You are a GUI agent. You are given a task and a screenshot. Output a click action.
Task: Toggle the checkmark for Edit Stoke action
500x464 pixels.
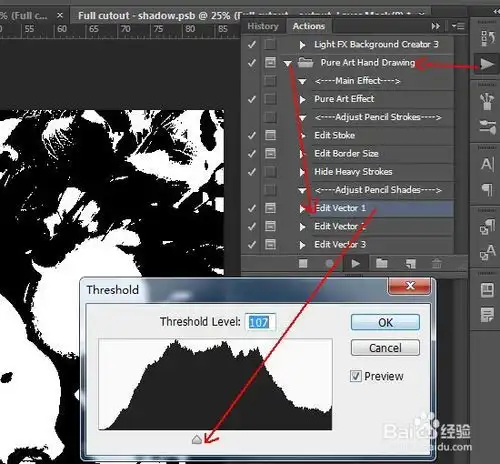[252, 135]
